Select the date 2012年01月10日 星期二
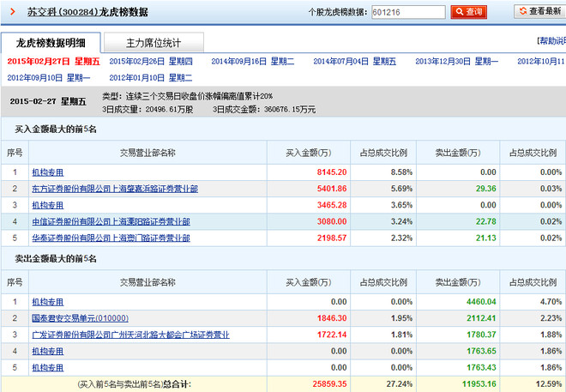 151,77
